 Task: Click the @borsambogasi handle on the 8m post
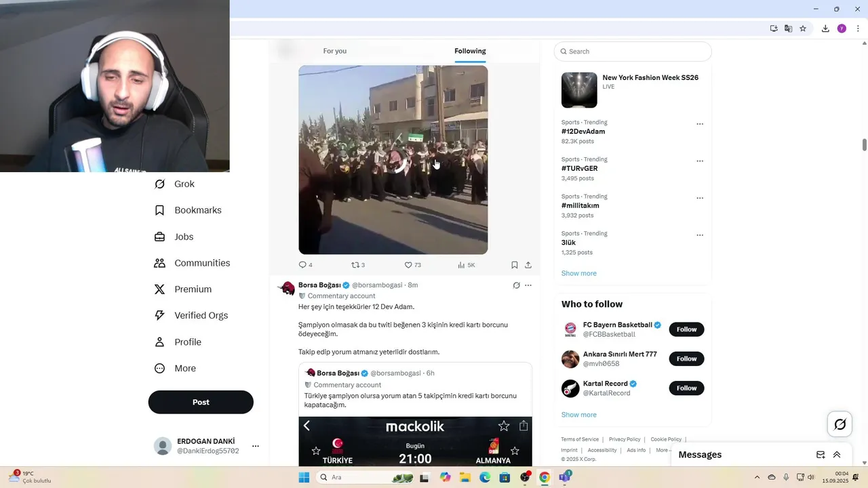[x=377, y=285]
